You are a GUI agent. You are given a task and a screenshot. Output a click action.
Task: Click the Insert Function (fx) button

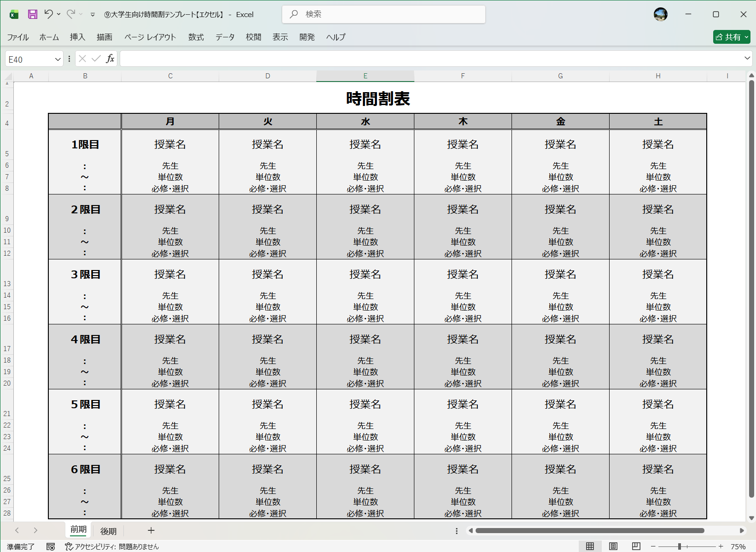tap(110, 59)
